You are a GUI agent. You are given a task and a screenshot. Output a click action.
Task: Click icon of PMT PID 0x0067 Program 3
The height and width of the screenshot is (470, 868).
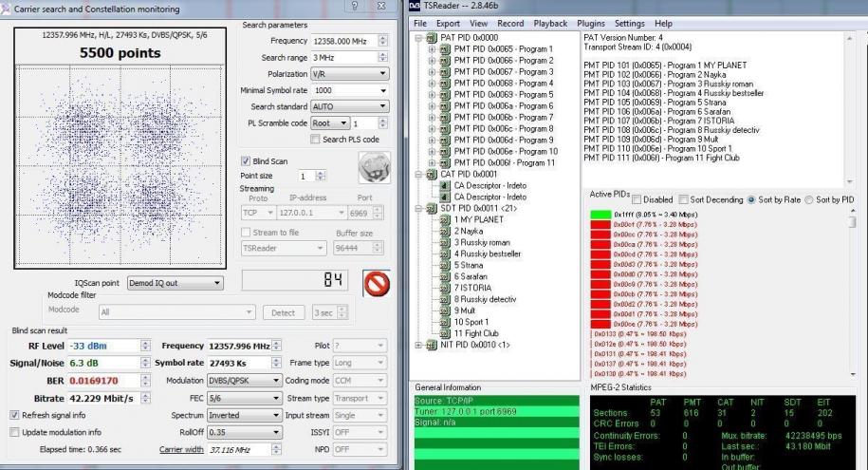445,72
